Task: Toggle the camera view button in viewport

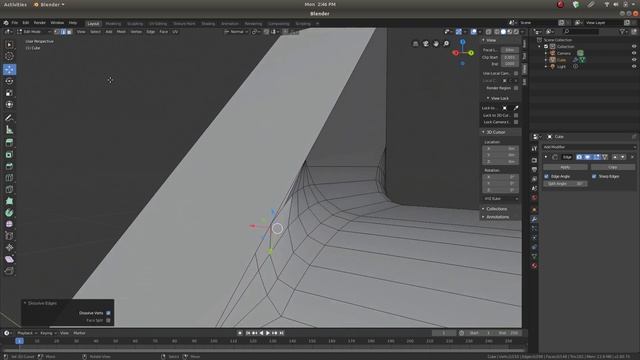Action: (426, 44)
